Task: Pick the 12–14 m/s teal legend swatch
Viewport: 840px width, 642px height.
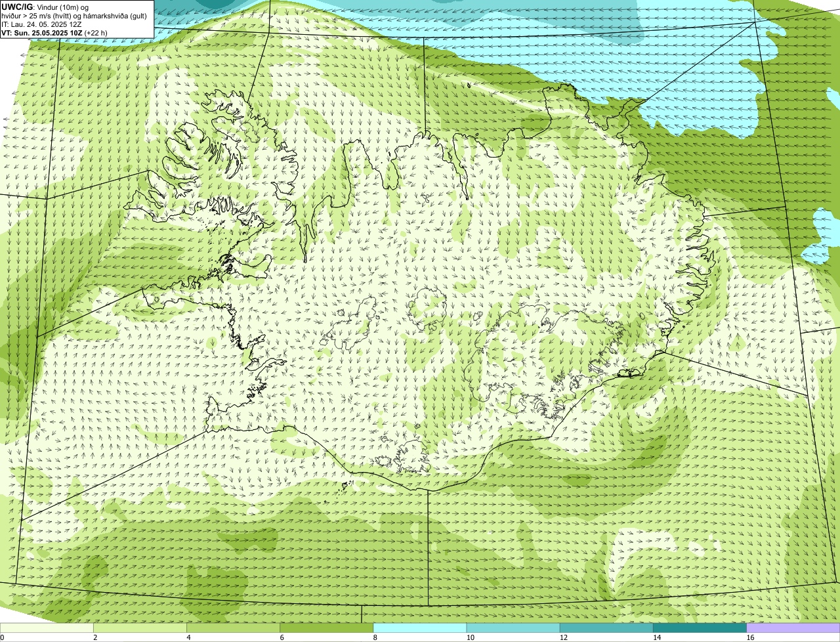Action: [606, 628]
